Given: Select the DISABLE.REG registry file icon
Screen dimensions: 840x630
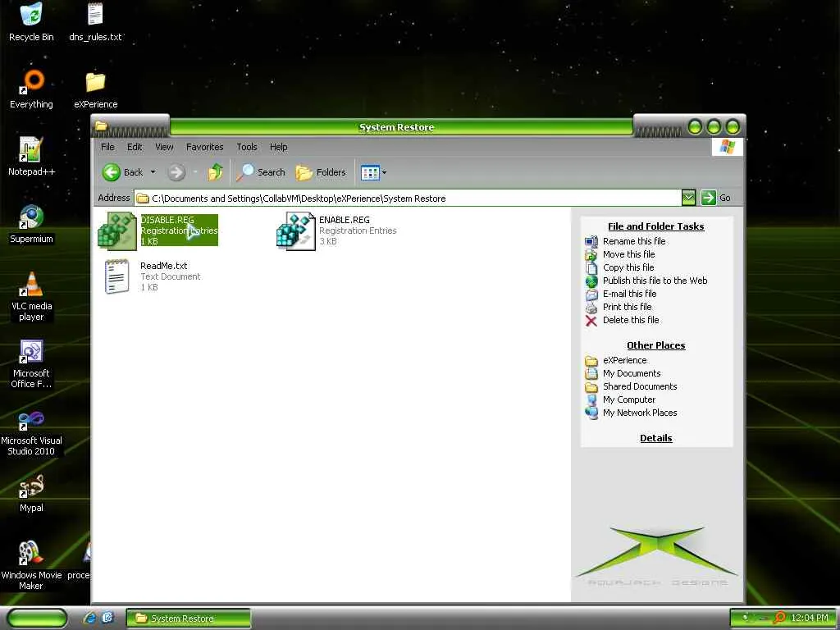Looking at the screenshot, I should [117, 231].
